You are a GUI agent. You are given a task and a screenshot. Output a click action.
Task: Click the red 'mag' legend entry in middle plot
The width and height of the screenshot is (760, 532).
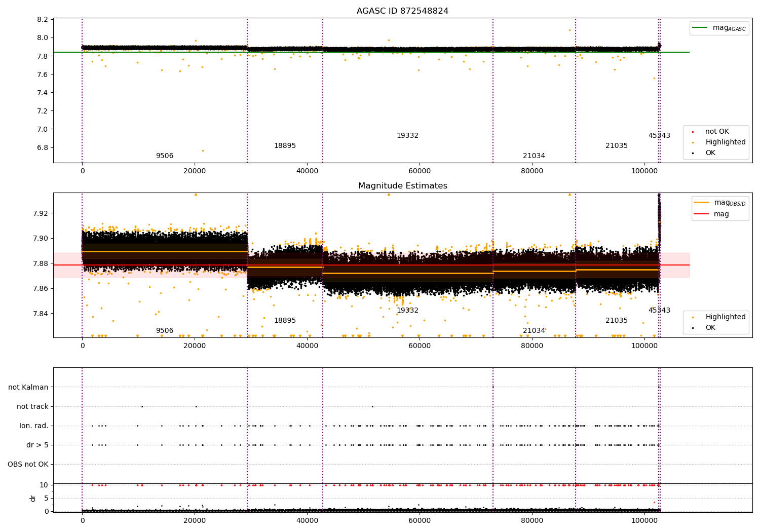click(x=711, y=214)
